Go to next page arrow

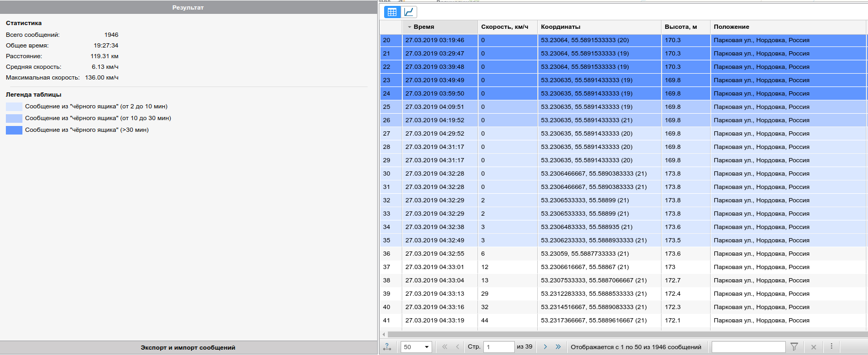coord(545,347)
